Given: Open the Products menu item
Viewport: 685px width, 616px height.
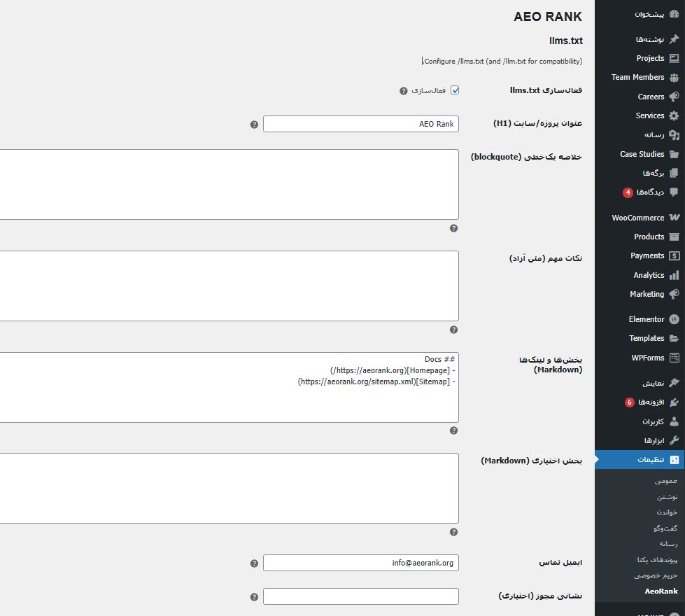Looking at the screenshot, I should [x=649, y=237].
